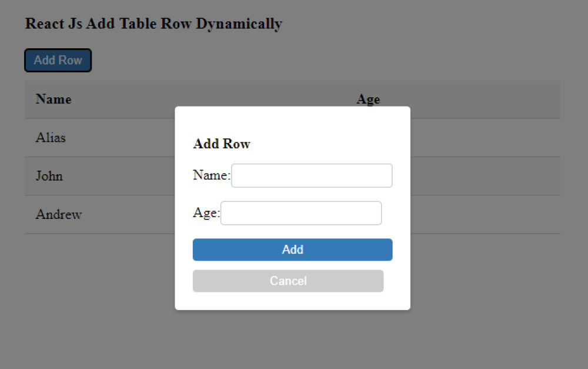Select the Name column header in table

(x=54, y=99)
